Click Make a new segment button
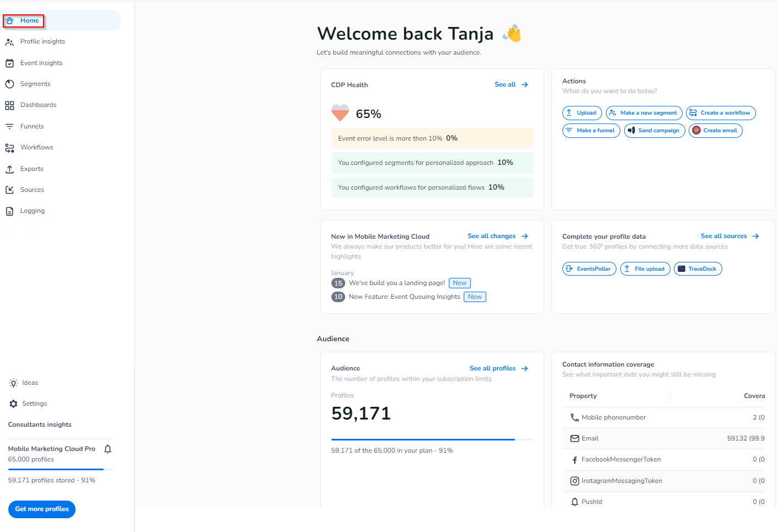The height and width of the screenshot is (532, 778). pos(644,113)
